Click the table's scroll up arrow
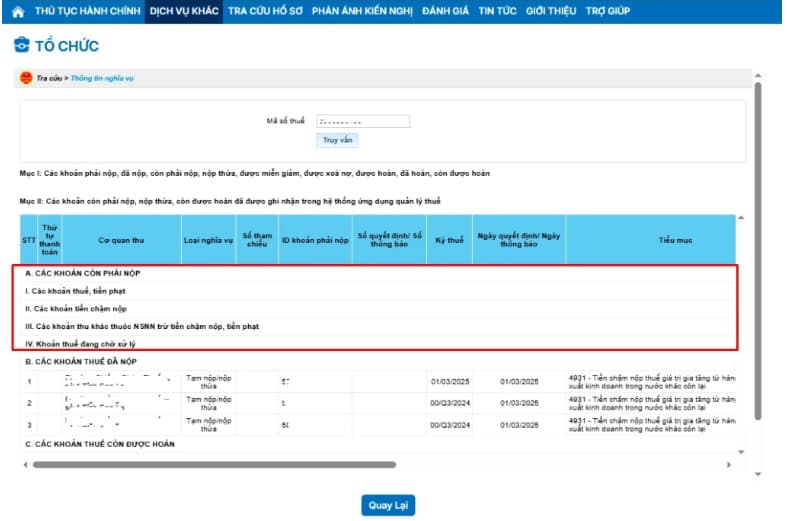The height and width of the screenshot is (521, 787). pyautogui.click(x=741, y=218)
